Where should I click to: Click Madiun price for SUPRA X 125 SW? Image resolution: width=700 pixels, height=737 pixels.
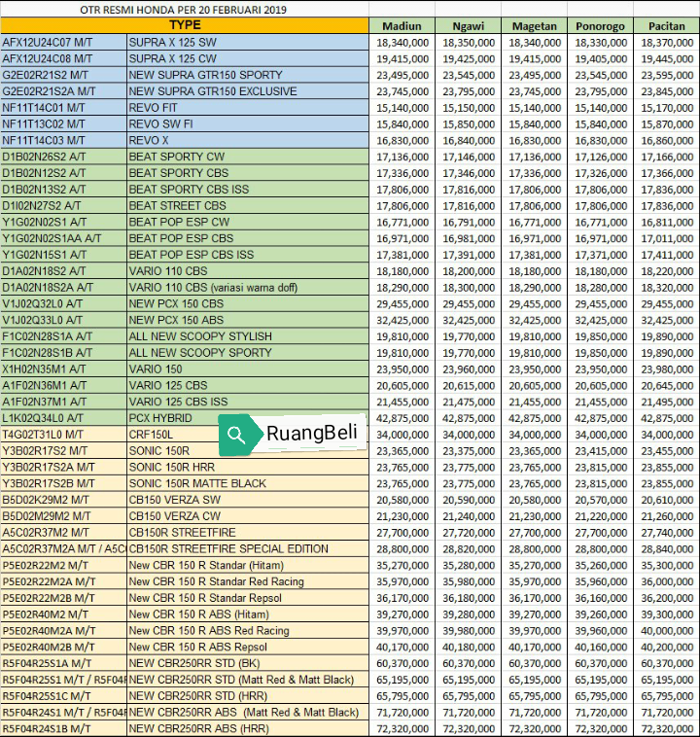pos(402,43)
